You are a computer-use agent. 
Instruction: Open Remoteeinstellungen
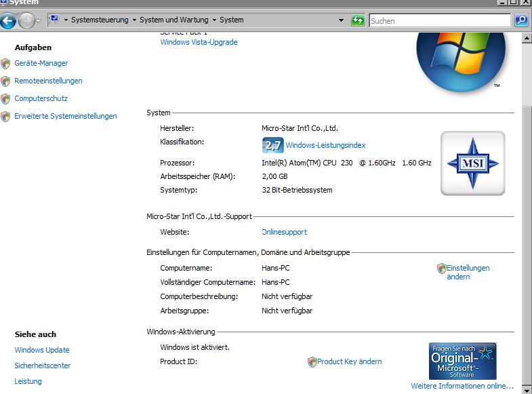(x=48, y=81)
